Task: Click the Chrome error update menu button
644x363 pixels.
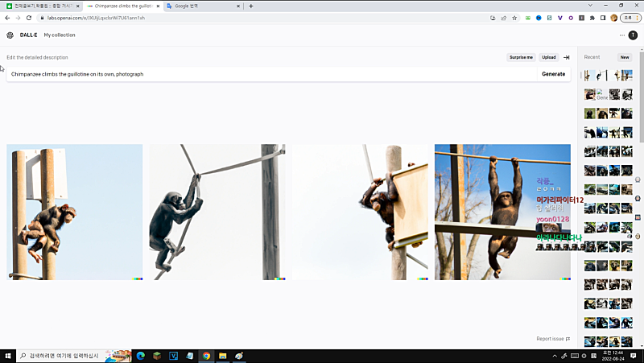Action: coord(630,18)
